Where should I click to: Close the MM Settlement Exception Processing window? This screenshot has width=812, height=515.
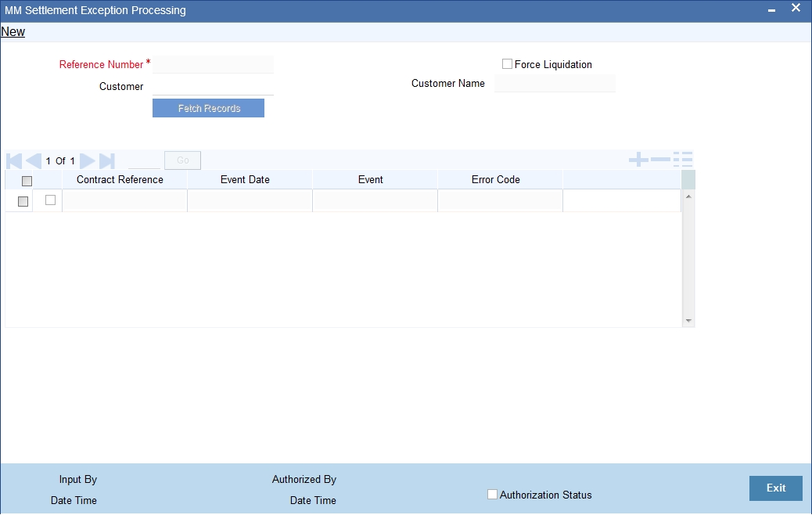click(x=796, y=8)
